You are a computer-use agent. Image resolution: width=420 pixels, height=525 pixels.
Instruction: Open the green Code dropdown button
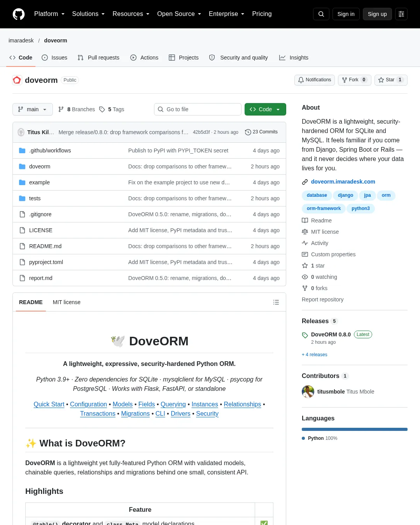point(265,109)
